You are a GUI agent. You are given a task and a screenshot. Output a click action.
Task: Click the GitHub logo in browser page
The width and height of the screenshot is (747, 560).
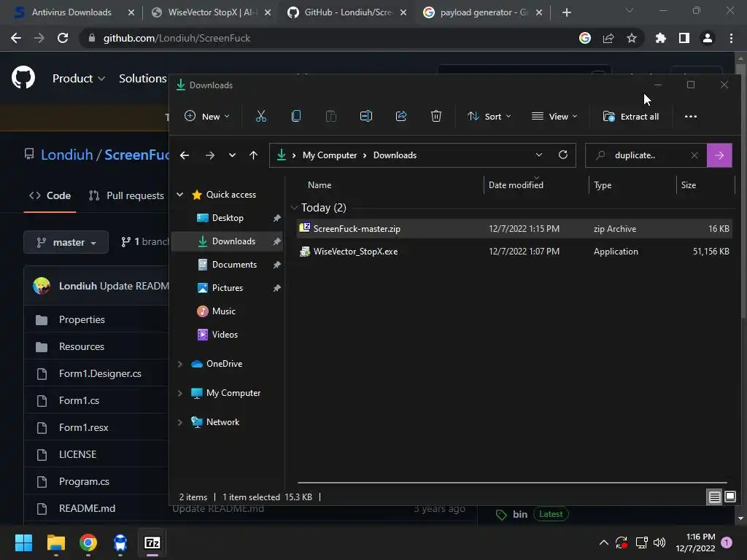(23, 77)
